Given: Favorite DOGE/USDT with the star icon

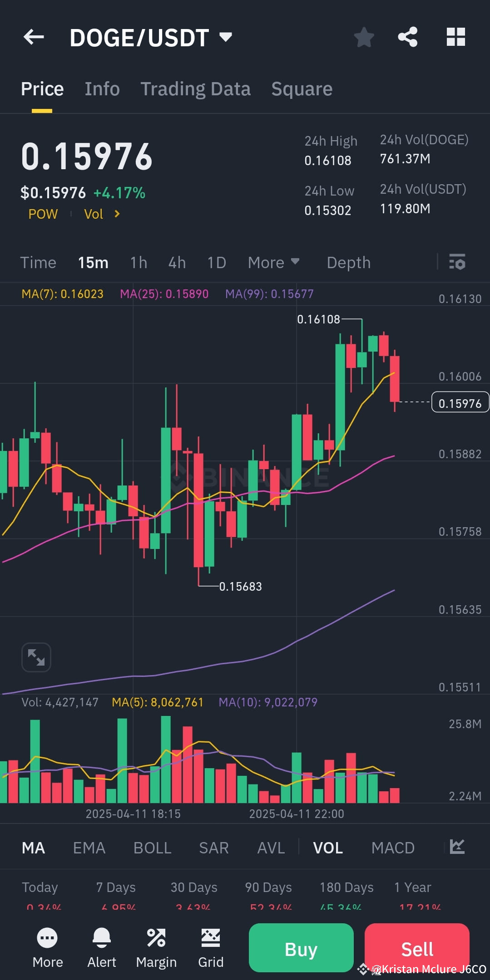Looking at the screenshot, I should click(363, 37).
